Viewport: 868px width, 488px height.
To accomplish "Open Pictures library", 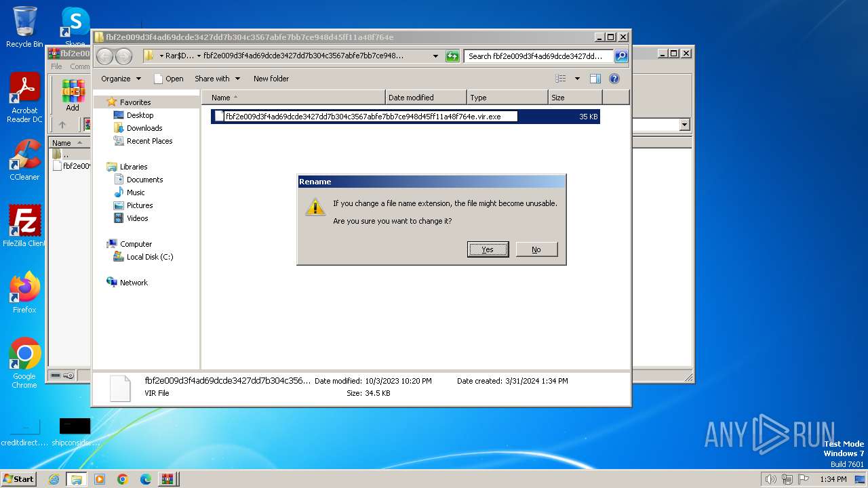I will (140, 205).
